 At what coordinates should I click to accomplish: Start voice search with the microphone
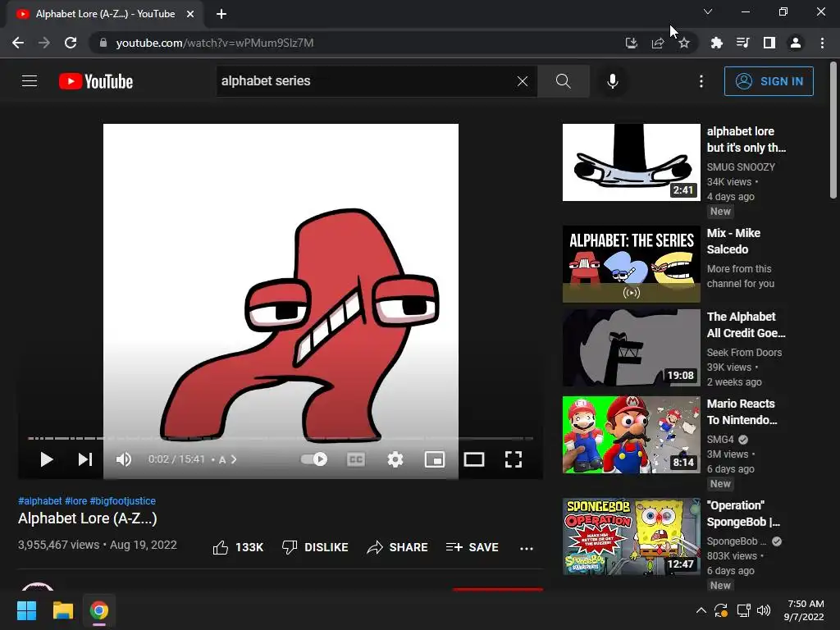(612, 81)
